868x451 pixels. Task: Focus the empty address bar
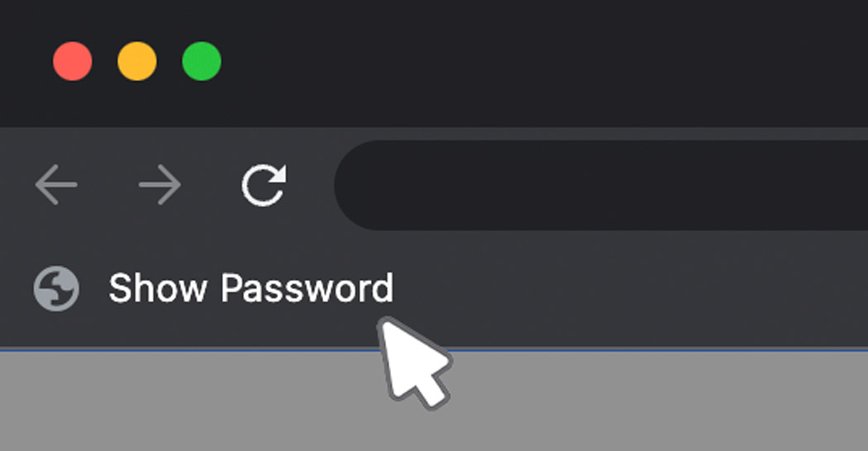click(x=601, y=185)
